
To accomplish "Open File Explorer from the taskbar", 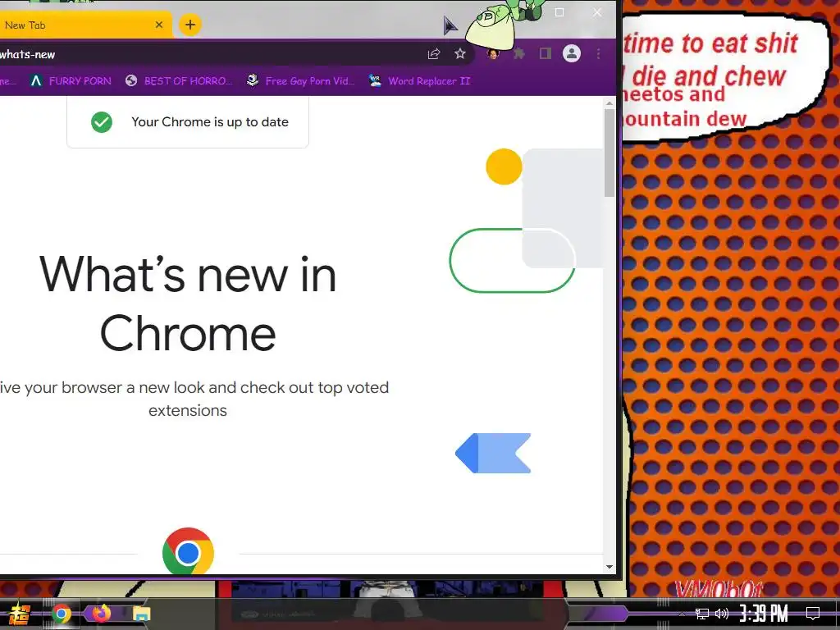I will 141,614.
